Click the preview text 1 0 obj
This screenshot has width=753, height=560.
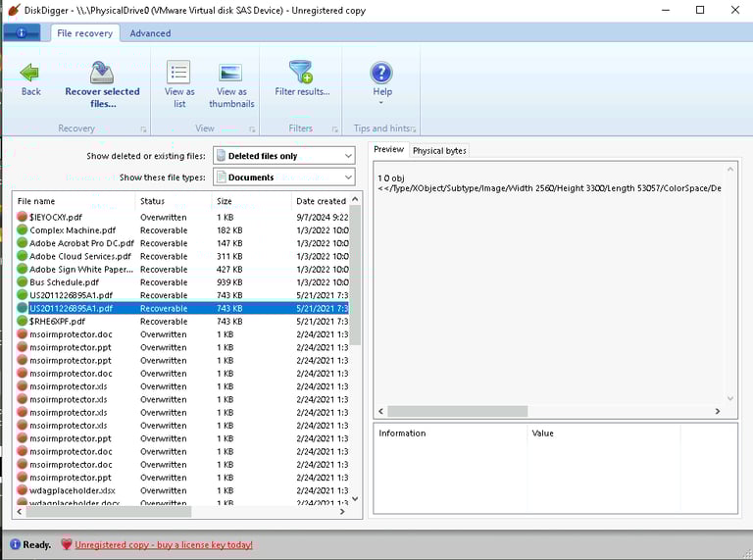[391, 178]
